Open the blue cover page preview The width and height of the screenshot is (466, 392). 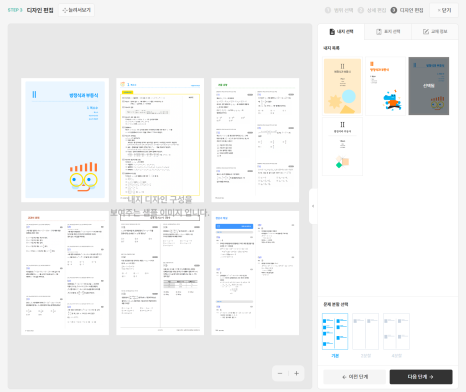pos(65,140)
